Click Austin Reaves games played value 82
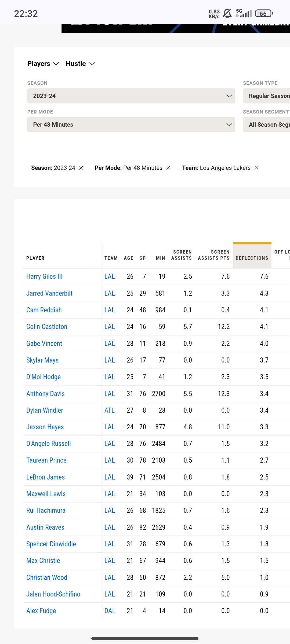The height and width of the screenshot is (644, 290). 143,527
